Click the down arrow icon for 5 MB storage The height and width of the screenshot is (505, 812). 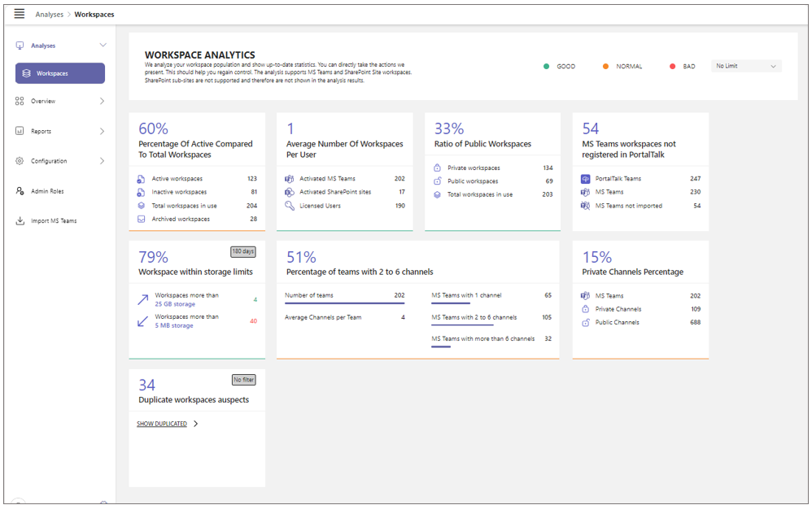click(143, 321)
